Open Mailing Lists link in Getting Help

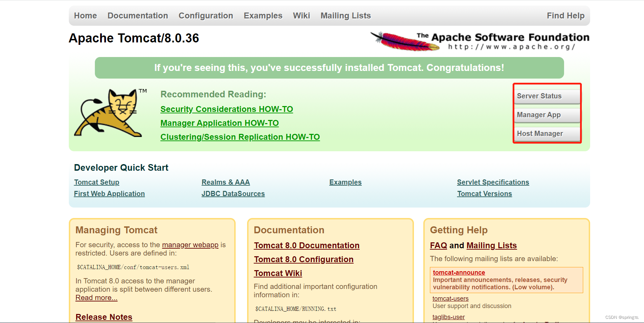pos(492,245)
